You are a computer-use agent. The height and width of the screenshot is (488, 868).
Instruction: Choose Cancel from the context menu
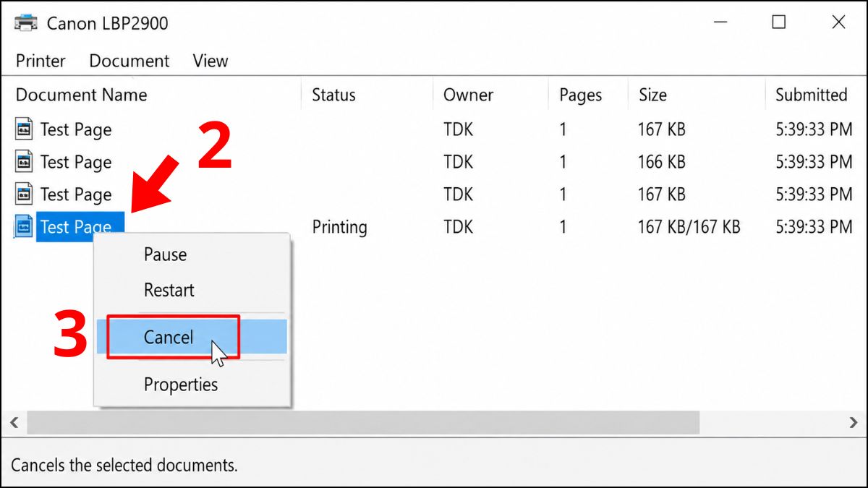click(192, 337)
